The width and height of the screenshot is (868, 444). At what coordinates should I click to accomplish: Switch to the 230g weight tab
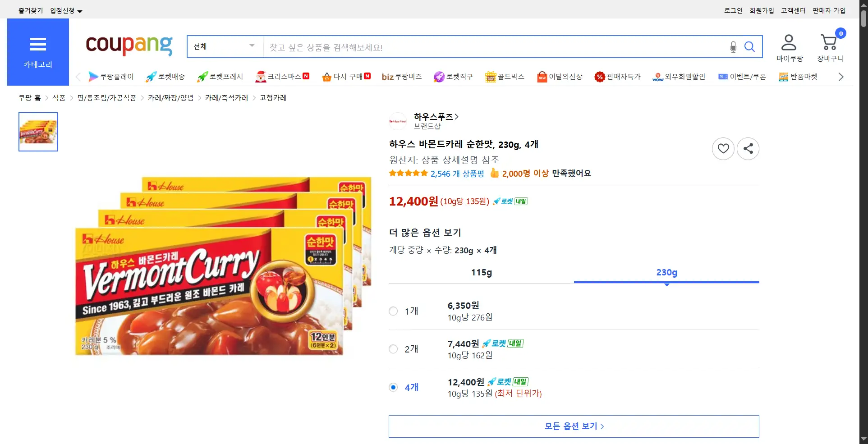[666, 272]
